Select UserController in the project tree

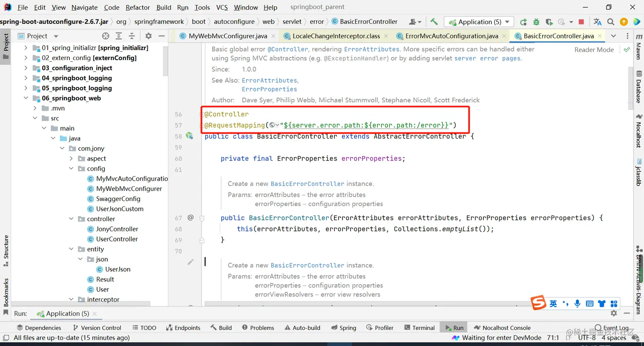point(117,239)
